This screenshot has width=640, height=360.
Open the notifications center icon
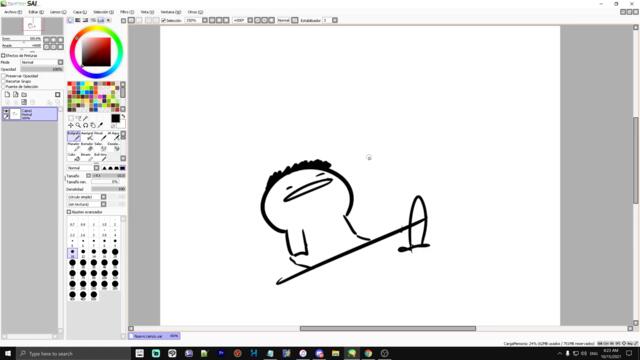click(x=629, y=353)
